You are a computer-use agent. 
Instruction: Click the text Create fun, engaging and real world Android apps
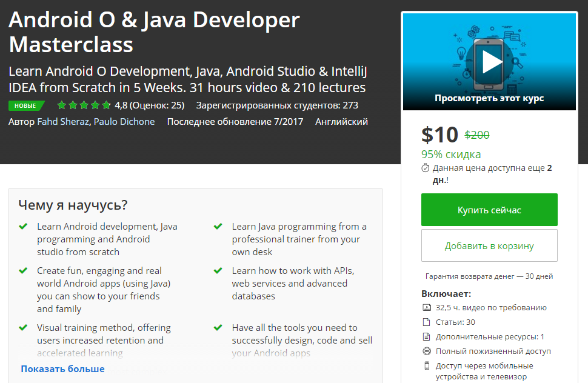coord(104,290)
